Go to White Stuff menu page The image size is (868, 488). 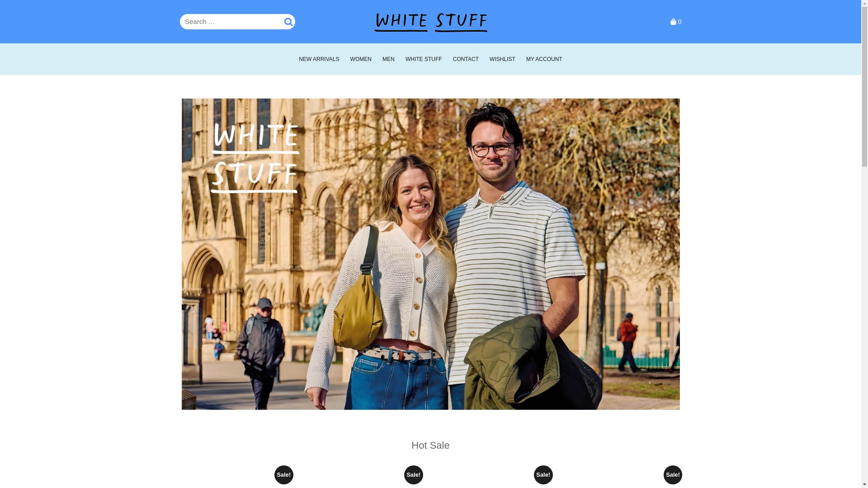(x=424, y=59)
